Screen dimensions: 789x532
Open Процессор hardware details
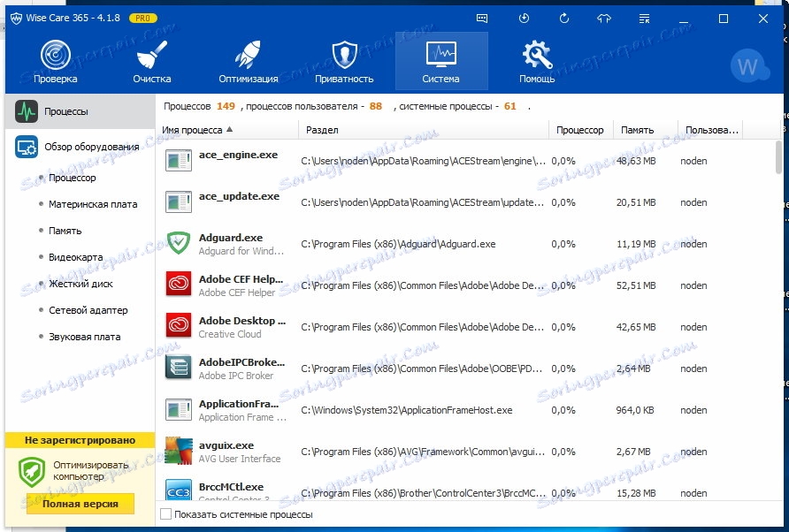pos(72,178)
